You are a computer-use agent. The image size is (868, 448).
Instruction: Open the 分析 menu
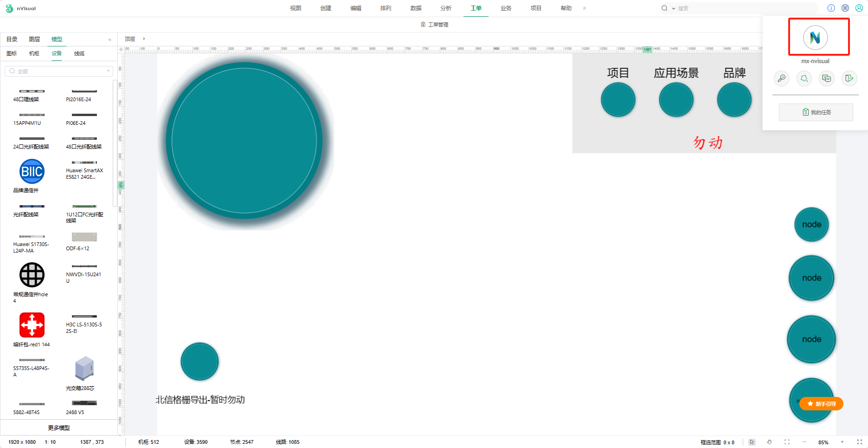click(x=446, y=8)
